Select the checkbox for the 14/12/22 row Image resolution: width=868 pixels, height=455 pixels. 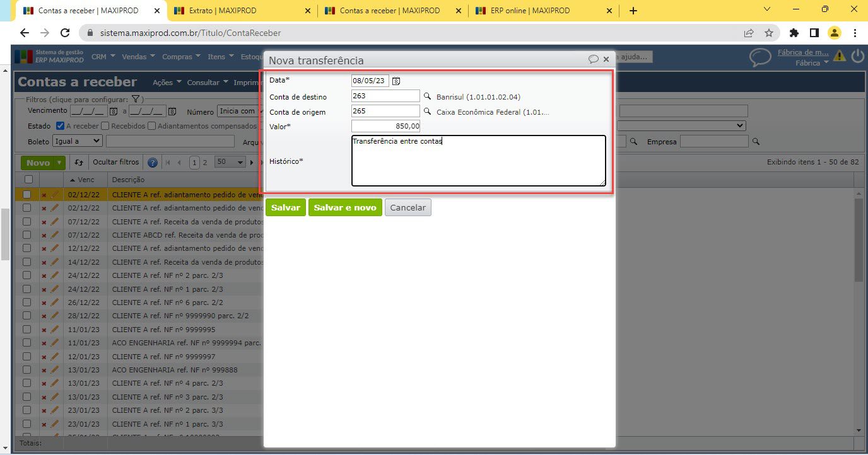26,262
